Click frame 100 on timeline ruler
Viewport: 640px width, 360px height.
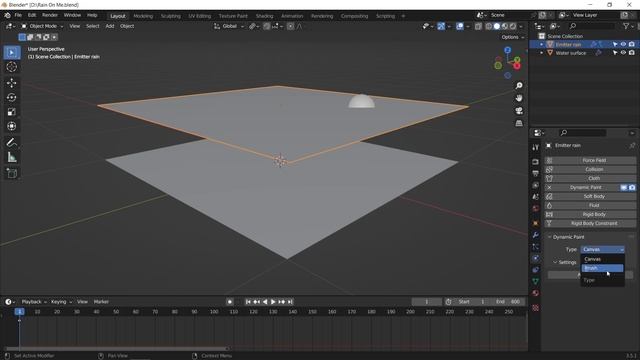coord(214,312)
